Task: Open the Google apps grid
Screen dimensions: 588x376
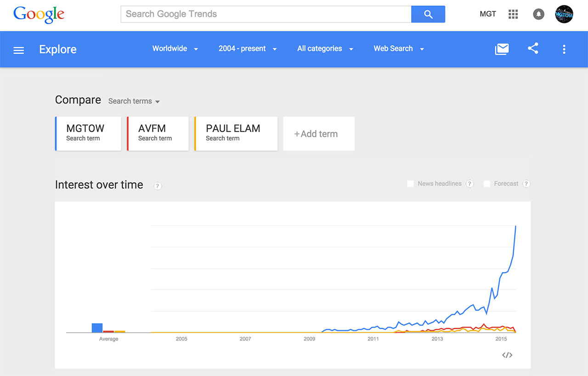Action: click(x=513, y=14)
